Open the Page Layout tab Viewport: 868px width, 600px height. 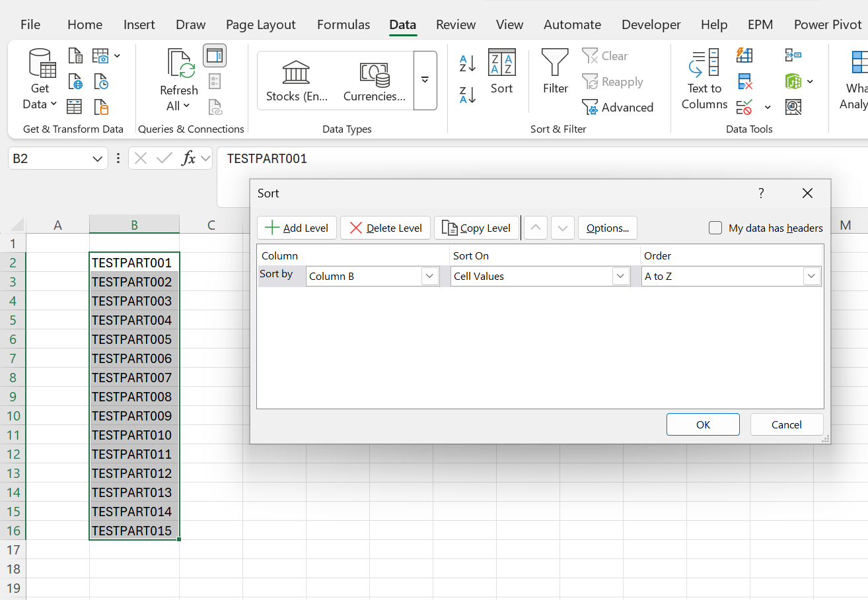(260, 24)
